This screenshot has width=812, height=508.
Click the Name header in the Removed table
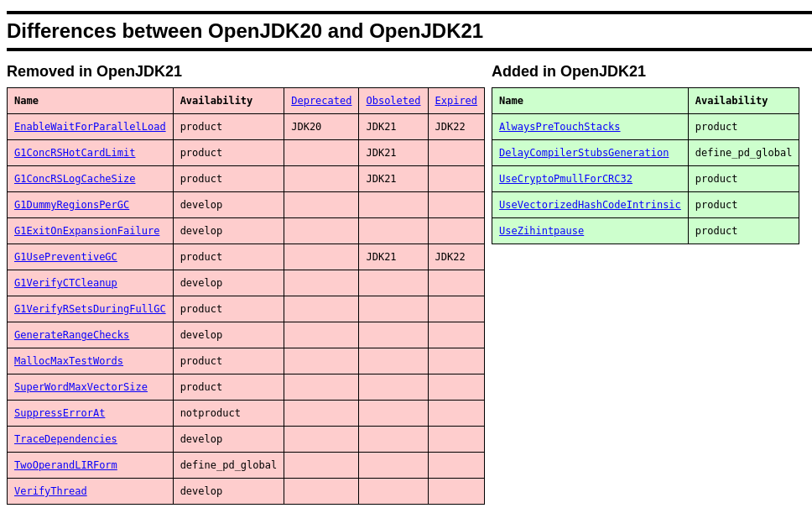pos(26,101)
